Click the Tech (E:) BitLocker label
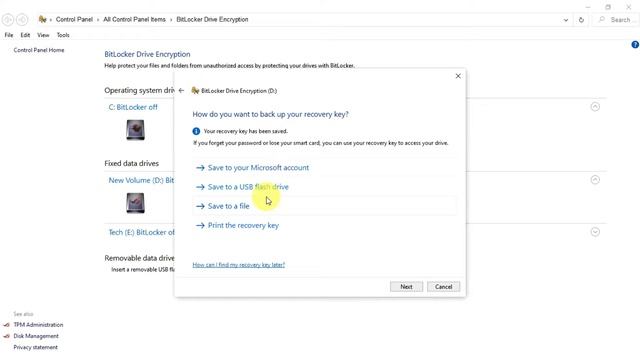Image resolution: width=640 pixels, height=360 pixels. pyautogui.click(x=141, y=232)
